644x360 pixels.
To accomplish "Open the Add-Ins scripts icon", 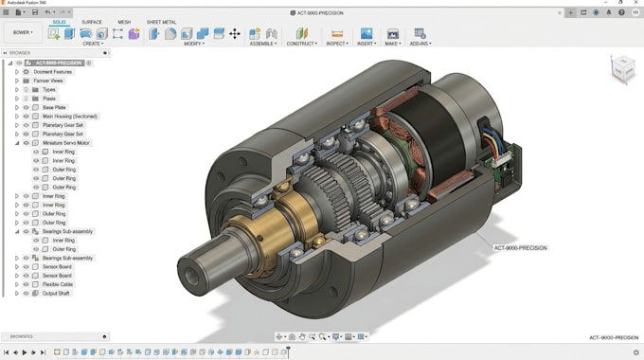I will click(420, 33).
